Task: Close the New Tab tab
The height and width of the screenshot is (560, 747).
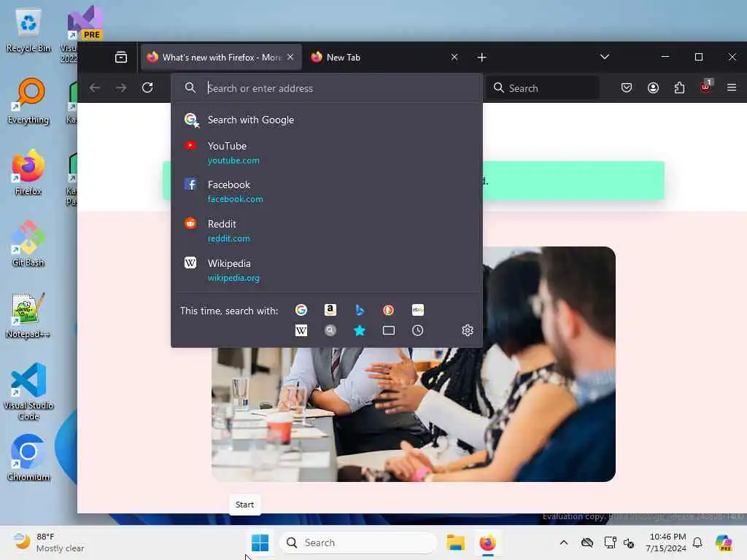Action: (454, 57)
